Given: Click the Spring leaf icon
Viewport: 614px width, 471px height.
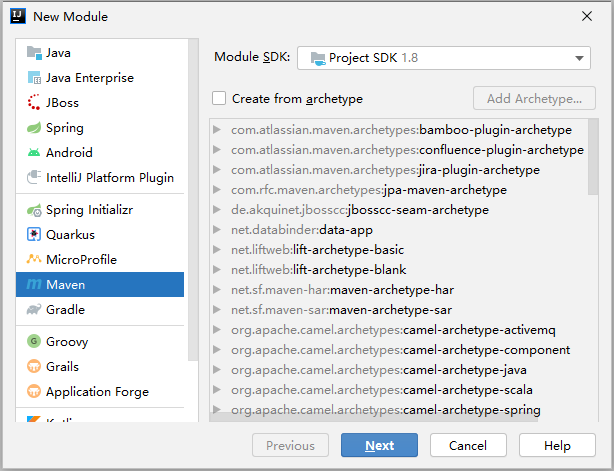Looking at the screenshot, I should pos(34,128).
